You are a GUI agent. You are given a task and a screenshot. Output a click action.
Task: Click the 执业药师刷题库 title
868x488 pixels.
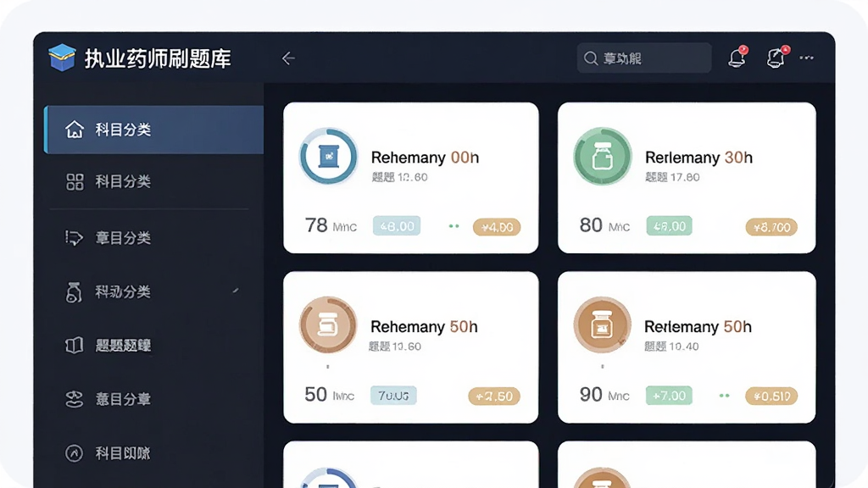click(x=158, y=58)
